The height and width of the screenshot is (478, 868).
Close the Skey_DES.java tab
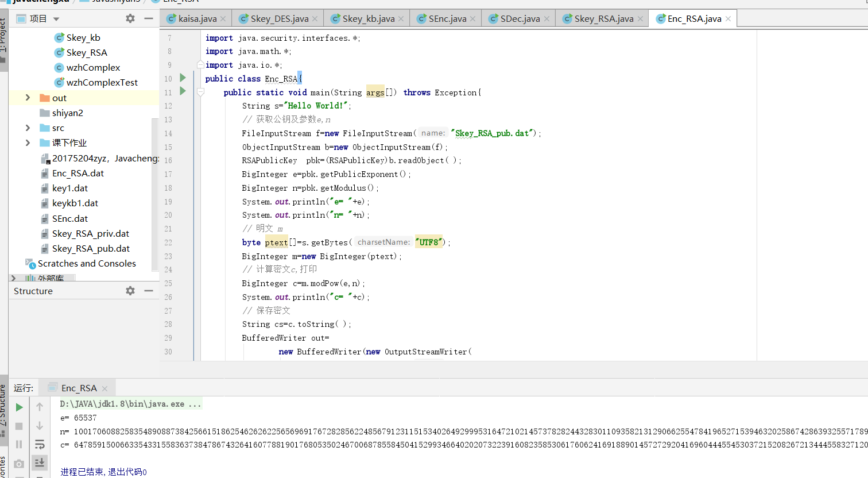tap(315, 19)
